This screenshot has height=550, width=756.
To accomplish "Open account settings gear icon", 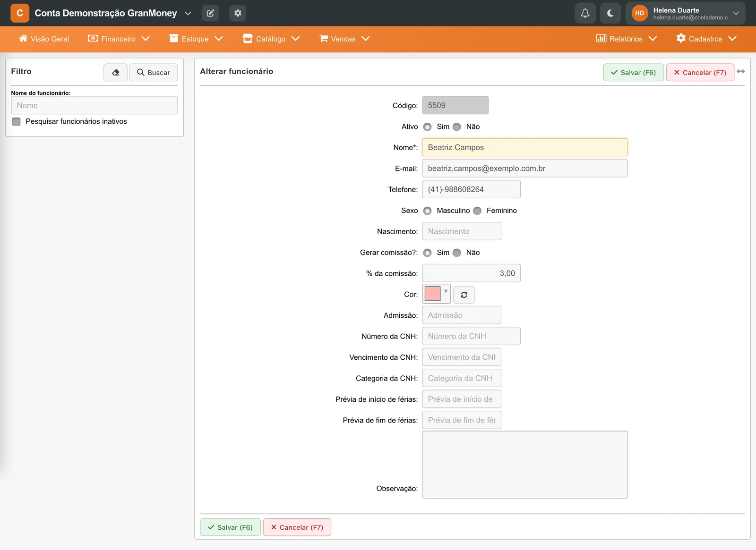I will (x=238, y=13).
